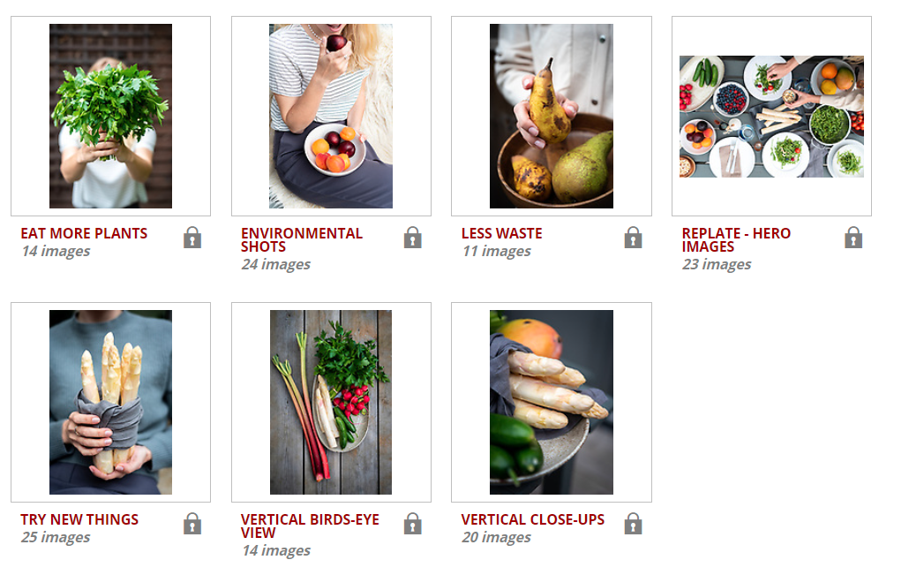The image size is (924, 575).
Task: Open Vertical Birds-Eye View gallery link
Action: tap(310, 526)
